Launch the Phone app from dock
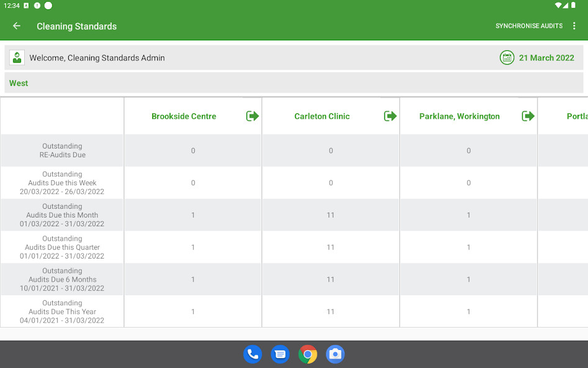The width and height of the screenshot is (588, 368). [253, 354]
